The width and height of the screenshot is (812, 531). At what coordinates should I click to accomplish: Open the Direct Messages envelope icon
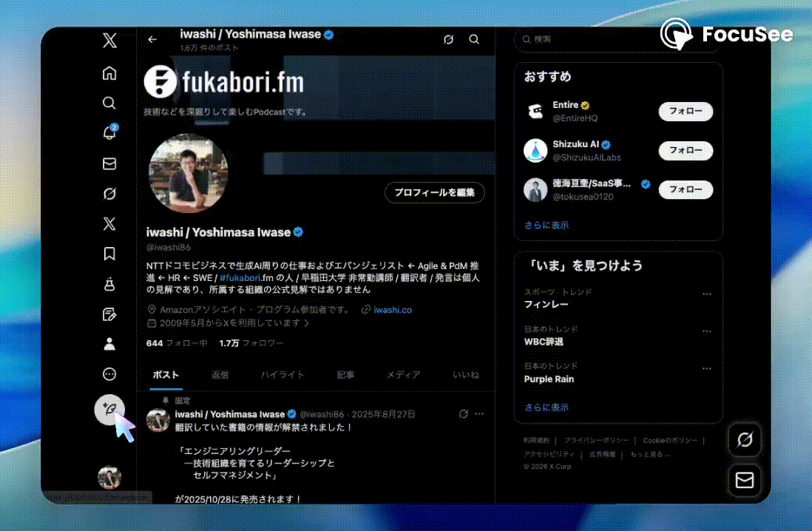pyautogui.click(x=109, y=163)
